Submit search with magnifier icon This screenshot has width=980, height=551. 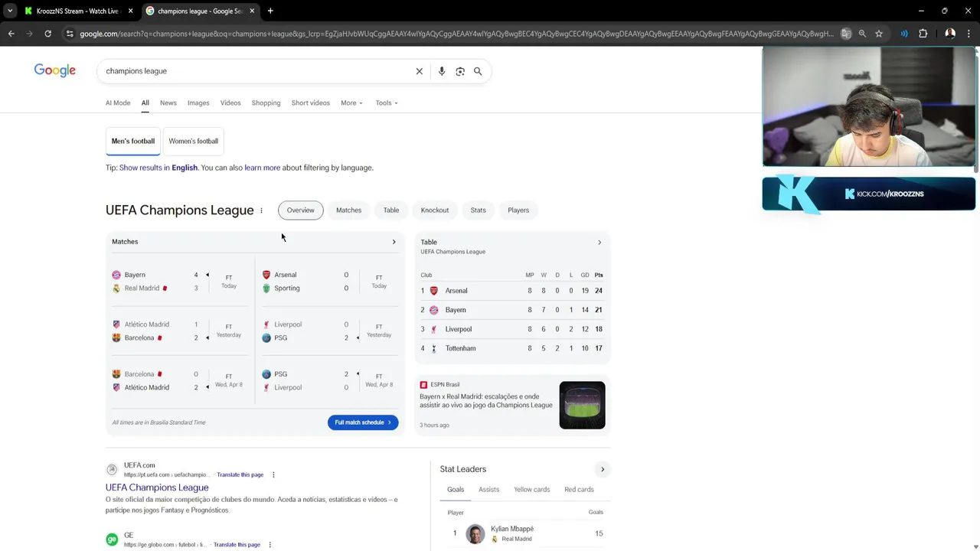[x=478, y=71]
